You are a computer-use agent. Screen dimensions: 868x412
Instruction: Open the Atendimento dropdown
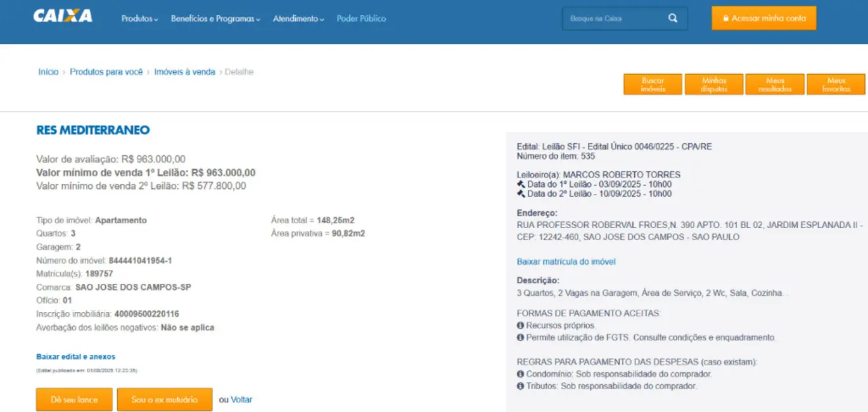pyautogui.click(x=298, y=19)
